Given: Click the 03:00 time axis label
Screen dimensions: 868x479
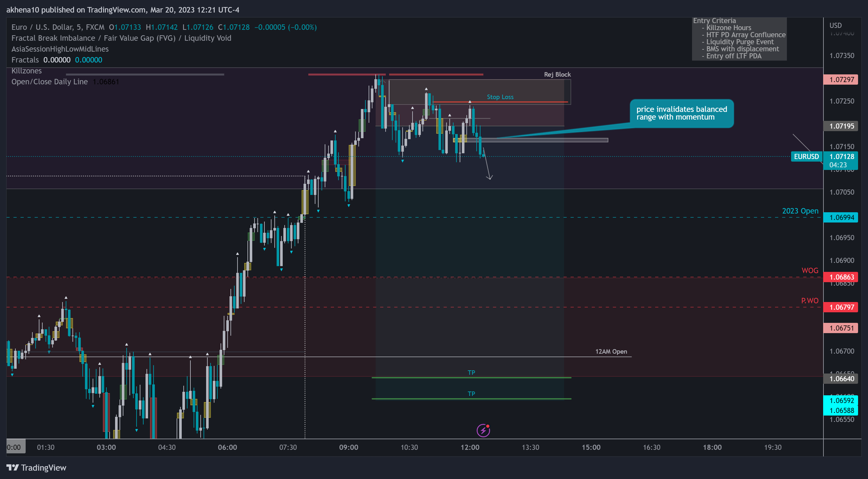Looking at the screenshot, I should tap(106, 447).
